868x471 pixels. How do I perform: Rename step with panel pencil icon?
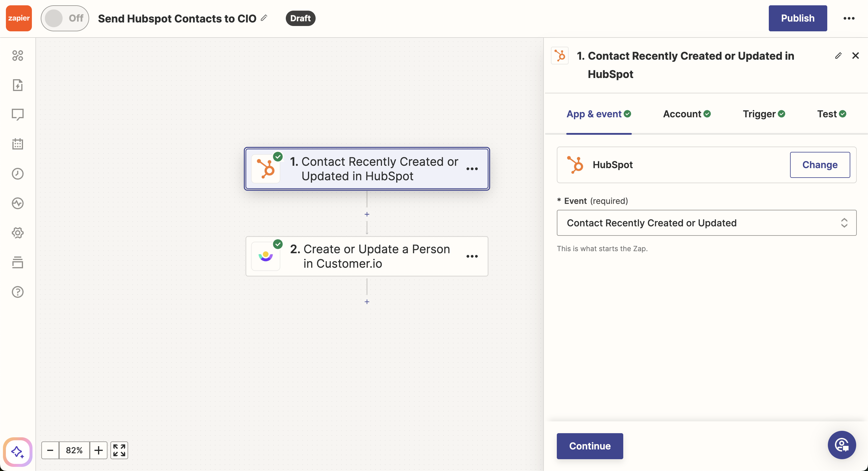[x=838, y=56]
